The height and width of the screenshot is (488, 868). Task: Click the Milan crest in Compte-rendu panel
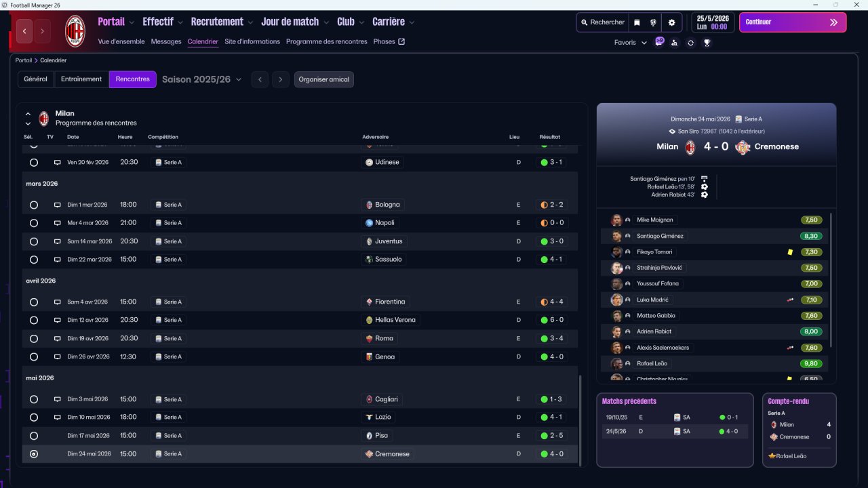pos(773,425)
